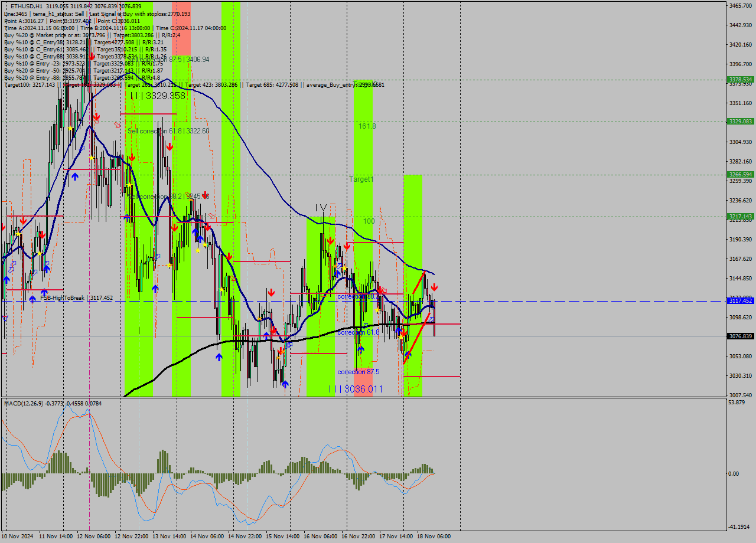This screenshot has width=756, height=543.
Task: Click the 3144.850 price axis value
Action: coord(740,278)
